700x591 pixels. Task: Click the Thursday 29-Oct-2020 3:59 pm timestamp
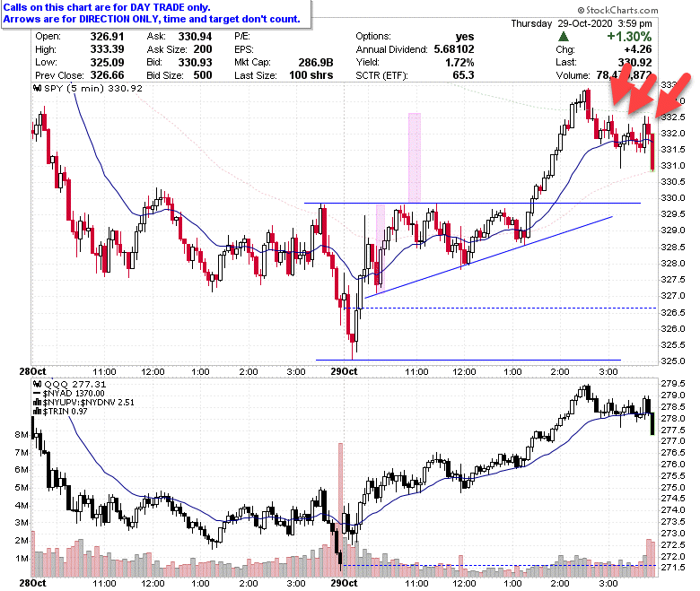(x=582, y=23)
